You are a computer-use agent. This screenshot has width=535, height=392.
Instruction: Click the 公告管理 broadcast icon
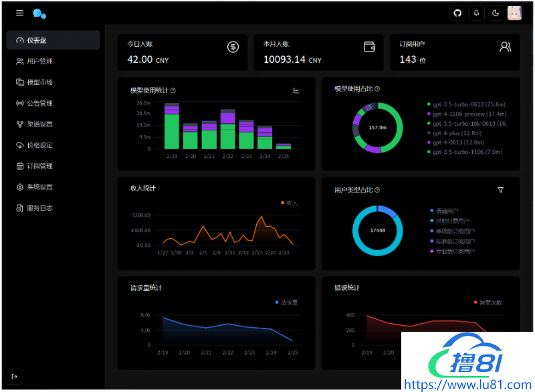click(20, 104)
